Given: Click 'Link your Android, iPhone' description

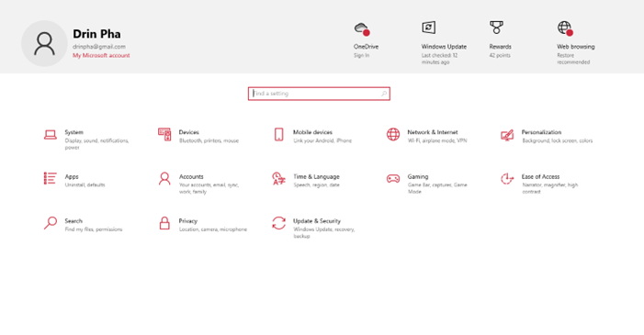Looking at the screenshot, I should [x=322, y=140].
